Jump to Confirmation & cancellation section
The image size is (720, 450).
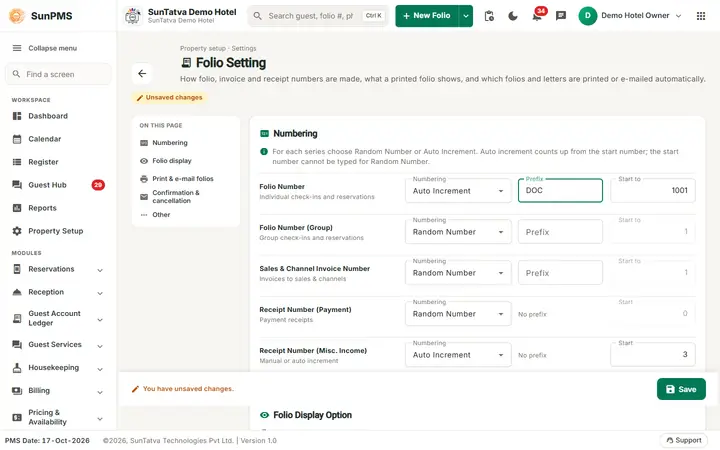[186, 197]
